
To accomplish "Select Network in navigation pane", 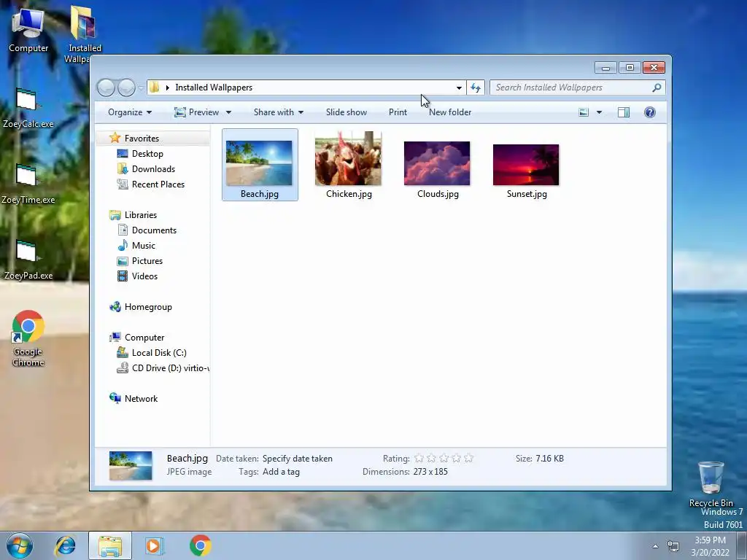I will point(141,399).
